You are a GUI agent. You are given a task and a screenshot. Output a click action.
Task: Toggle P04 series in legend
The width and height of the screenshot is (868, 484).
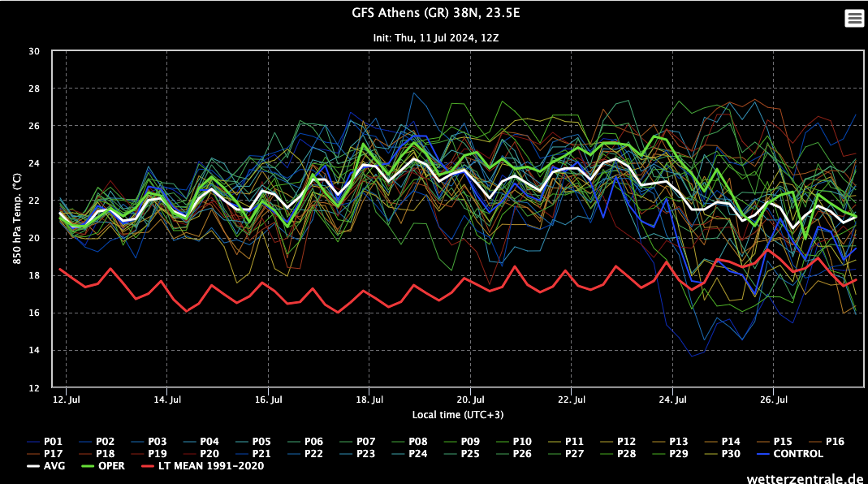tap(201, 441)
